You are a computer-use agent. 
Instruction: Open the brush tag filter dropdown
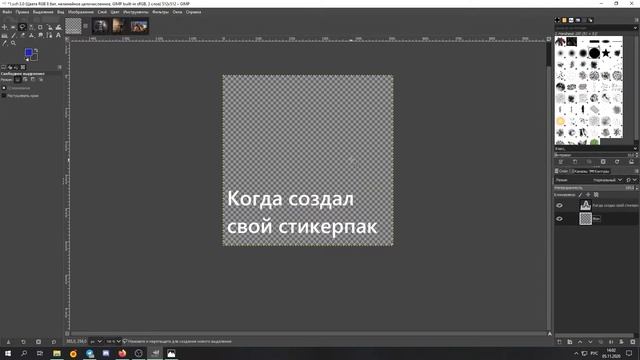635,28
